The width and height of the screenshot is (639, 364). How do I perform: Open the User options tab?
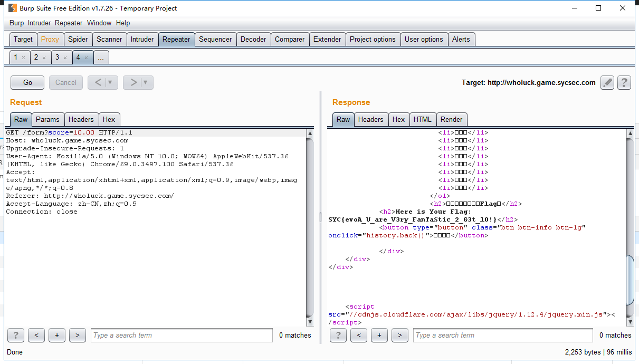(424, 39)
